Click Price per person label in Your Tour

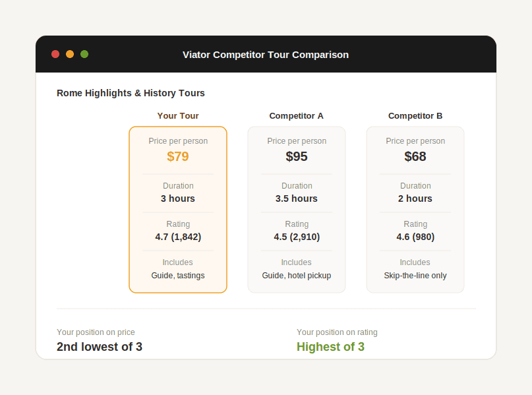[178, 141]
